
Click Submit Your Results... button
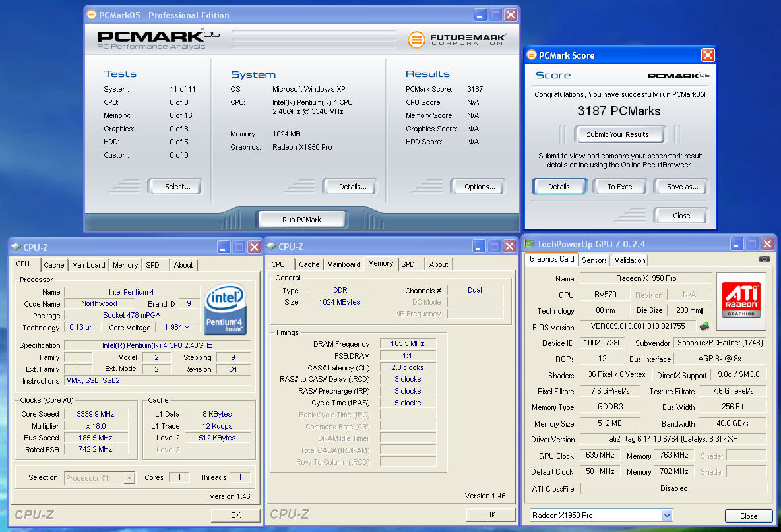[620, 134]
